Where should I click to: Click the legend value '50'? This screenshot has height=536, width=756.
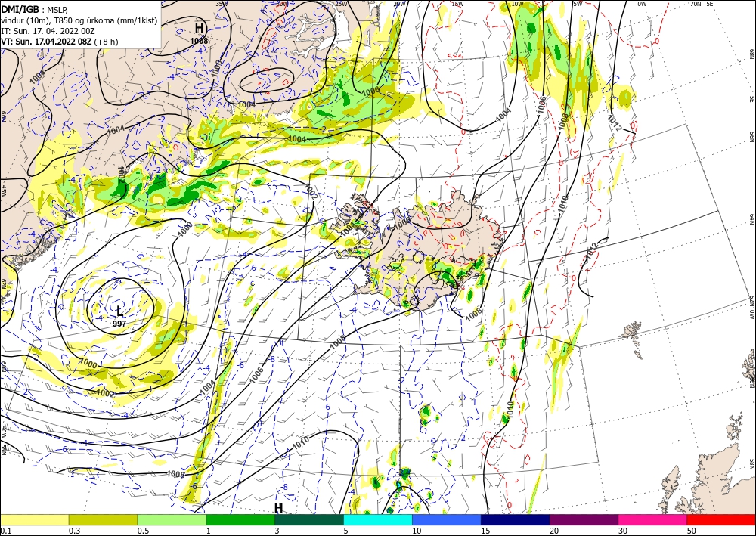pyautogui.click(x=692, y=531)
